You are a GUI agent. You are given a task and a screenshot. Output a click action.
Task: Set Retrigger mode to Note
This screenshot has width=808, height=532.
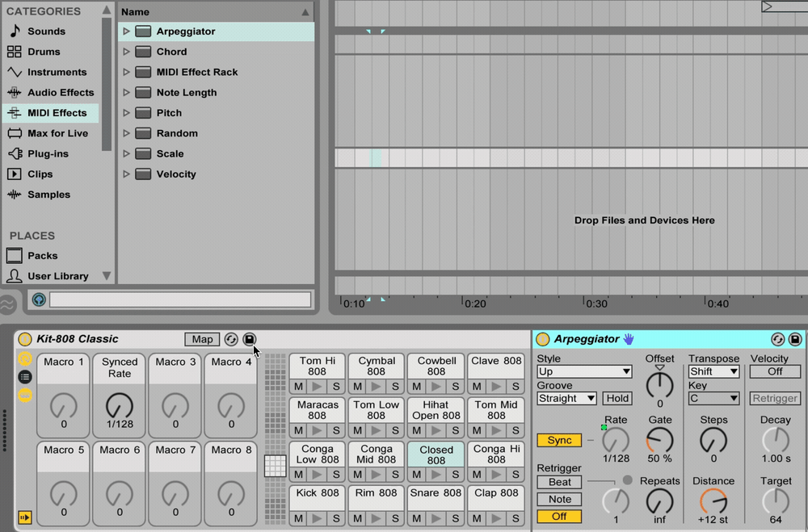pos(559,499)
